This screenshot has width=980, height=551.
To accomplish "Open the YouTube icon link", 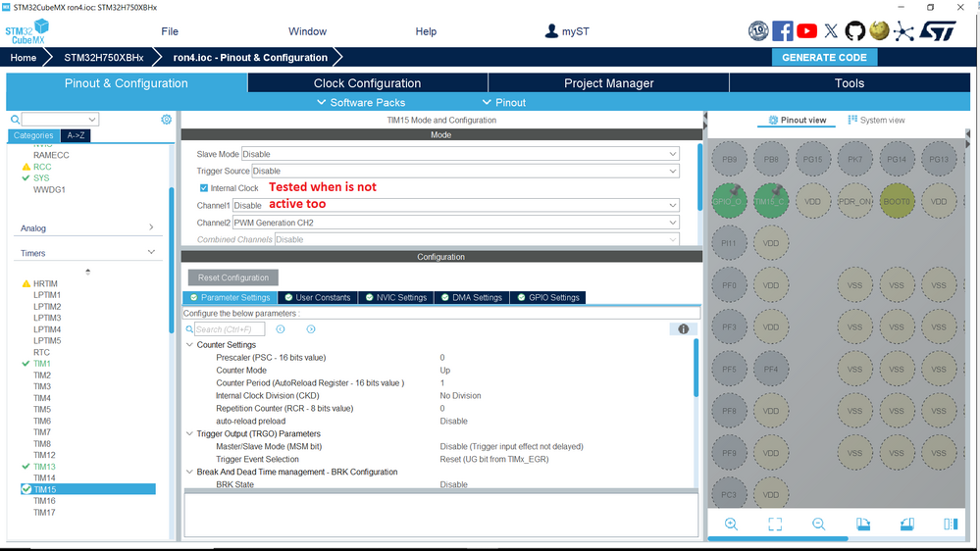I will [x=807, y=31].
